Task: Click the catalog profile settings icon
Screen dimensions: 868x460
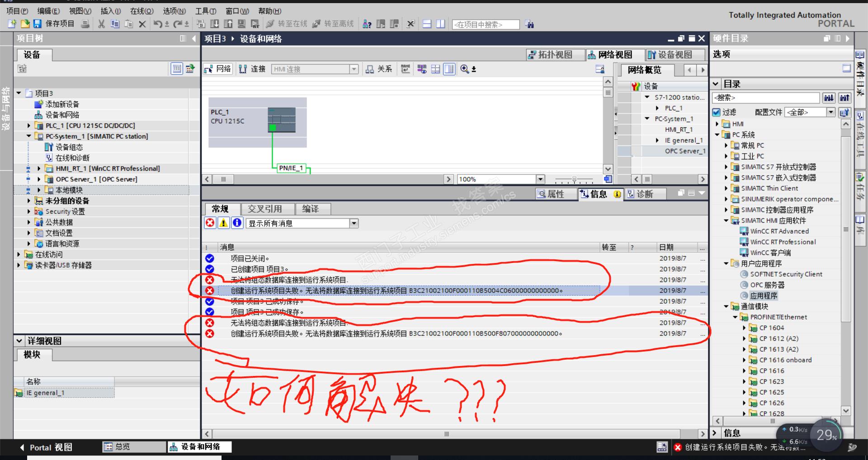Action: 844,112
